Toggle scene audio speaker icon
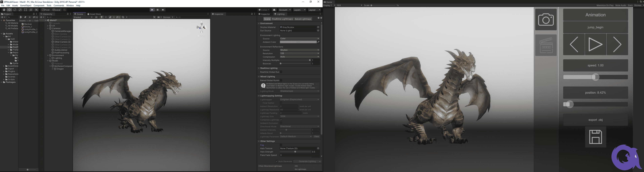 106,17
